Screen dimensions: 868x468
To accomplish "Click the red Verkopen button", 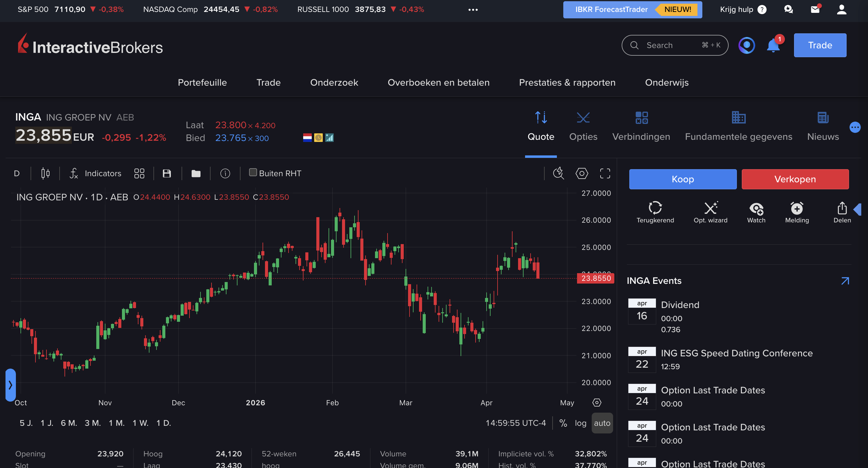I will (x=795, y=179).
